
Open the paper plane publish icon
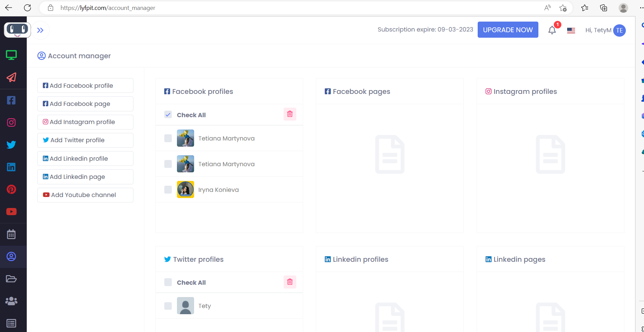point(11,77)
